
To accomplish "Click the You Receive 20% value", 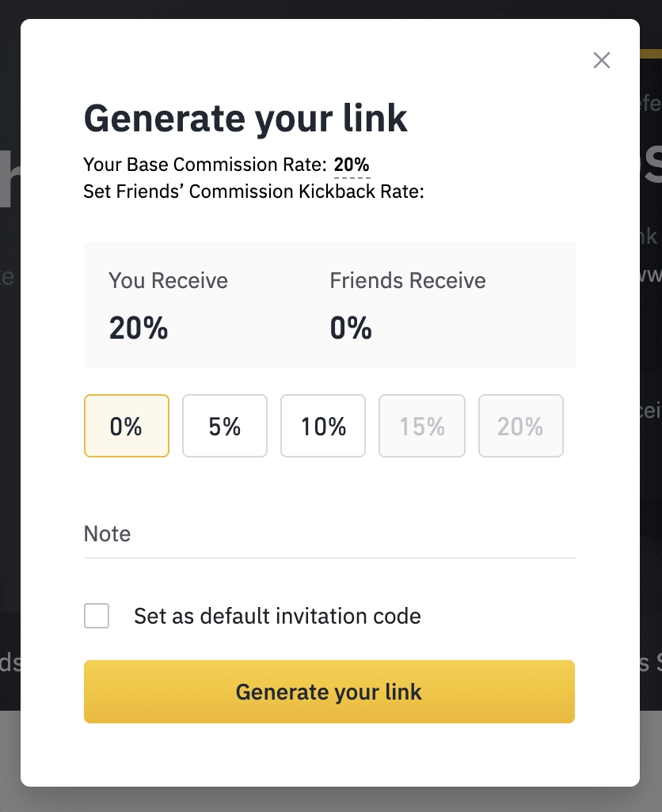I will coord(139,328).
